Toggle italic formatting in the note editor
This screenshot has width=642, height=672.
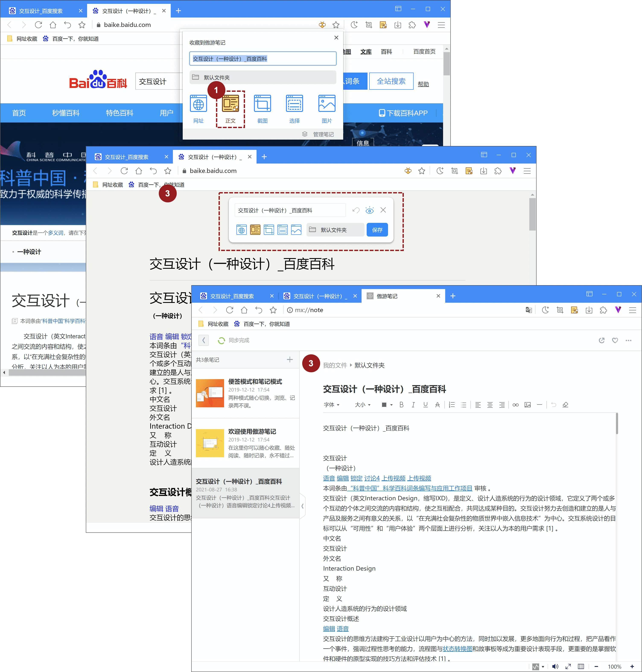(413, 405)
